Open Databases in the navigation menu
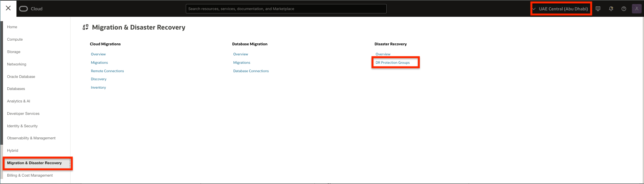Image resolution: width=644 pixels, height=184 pixels. 16,89
